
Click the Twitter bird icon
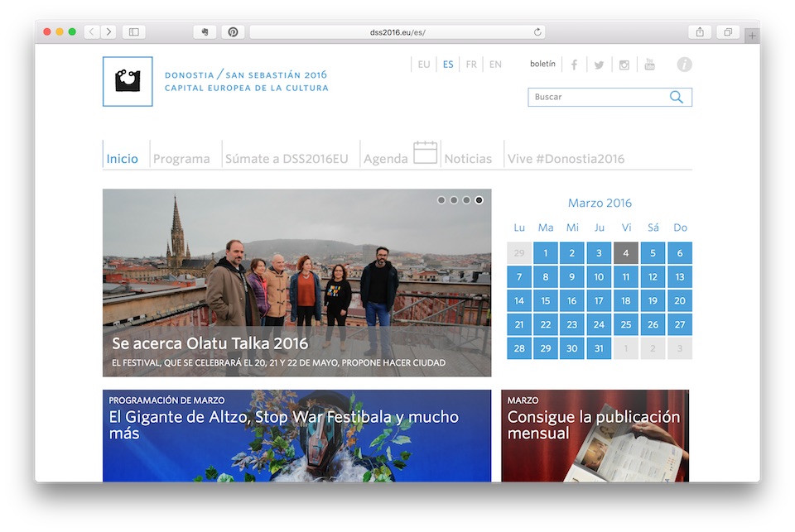[599, 65]
